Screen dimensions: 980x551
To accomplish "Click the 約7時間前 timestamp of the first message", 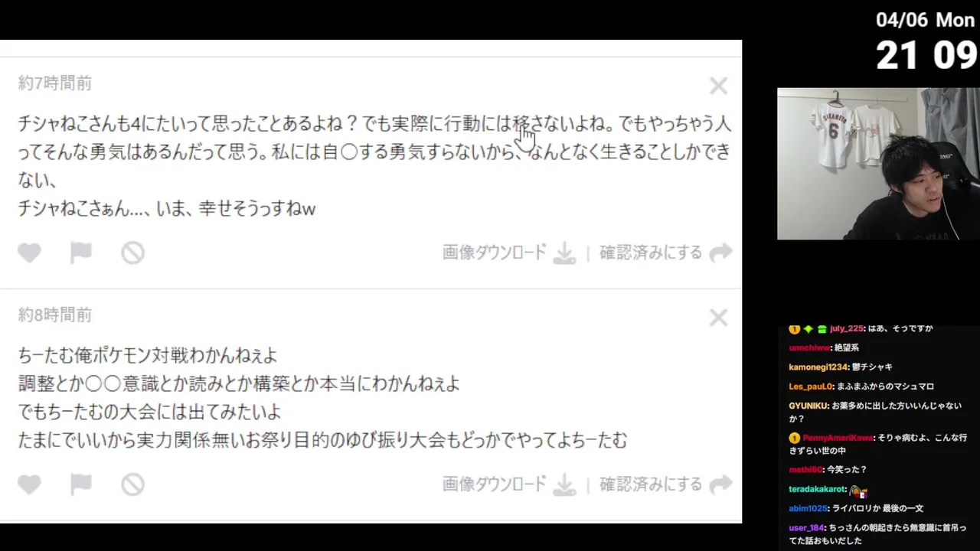I will (x=54, y=83).
